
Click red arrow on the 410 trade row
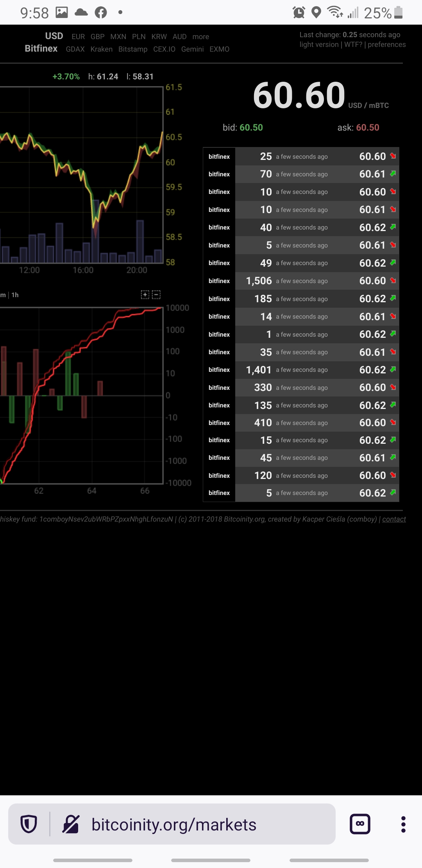[x=393, y=422]
